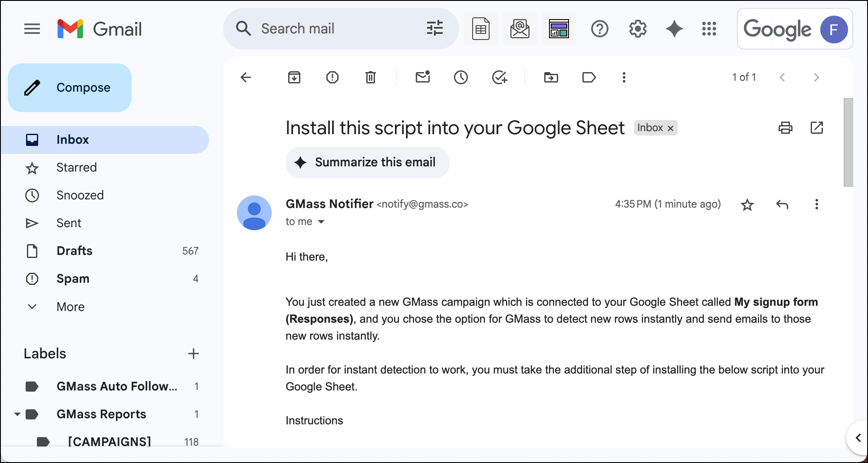Open email in new window
868x463 pixels.
coord(816,128)
